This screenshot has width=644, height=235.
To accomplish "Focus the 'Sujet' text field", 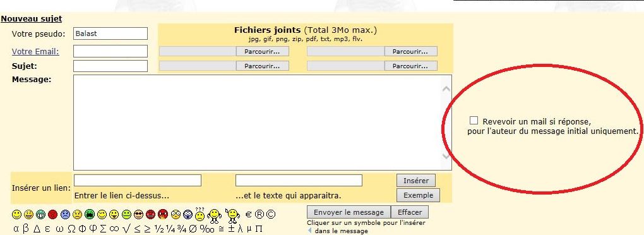I will (110, 66).
